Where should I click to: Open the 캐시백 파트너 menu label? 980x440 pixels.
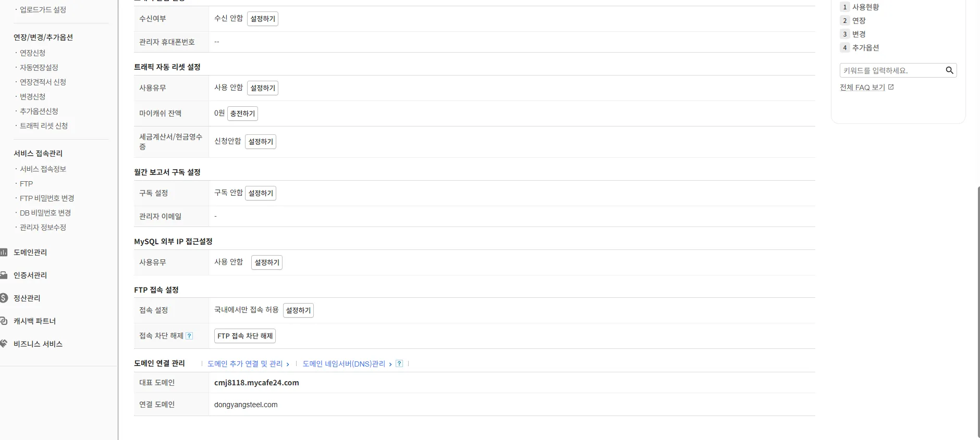(34, 321)
